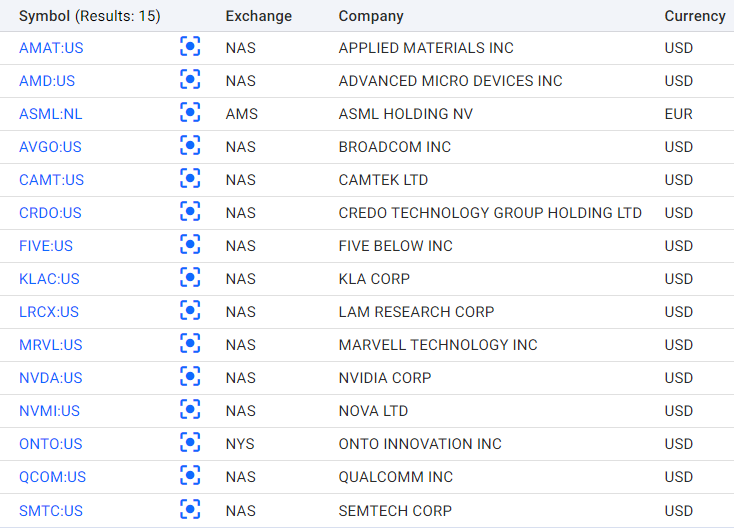Click the Company column header
The width and height of the screenshot is (734, 529).
pos(371,16)
